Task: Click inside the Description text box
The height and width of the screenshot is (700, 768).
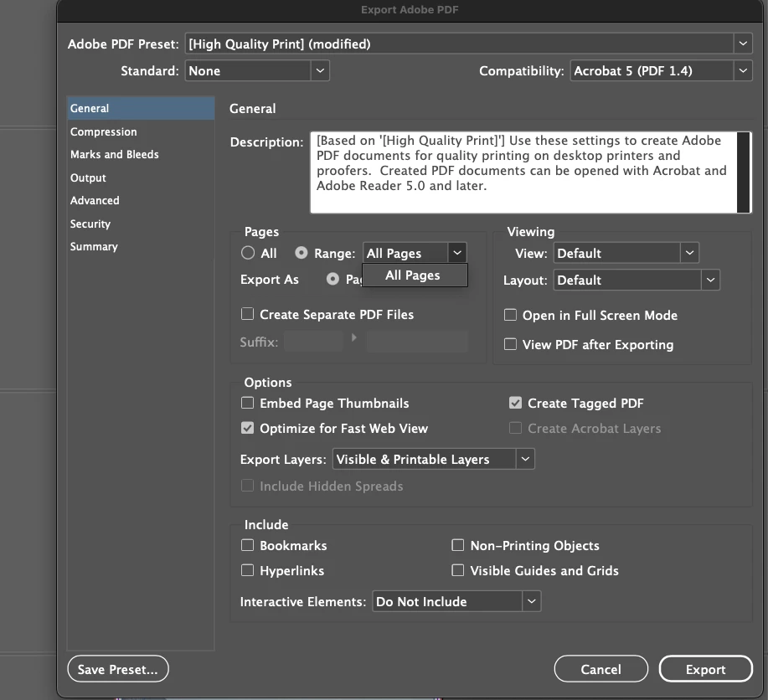Action: pyautogui.click(x=523, y=172)
